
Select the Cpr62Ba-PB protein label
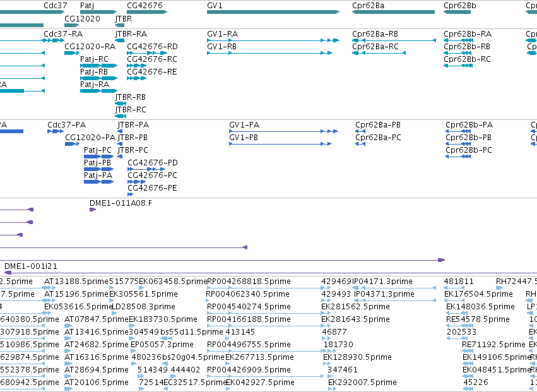378,125
